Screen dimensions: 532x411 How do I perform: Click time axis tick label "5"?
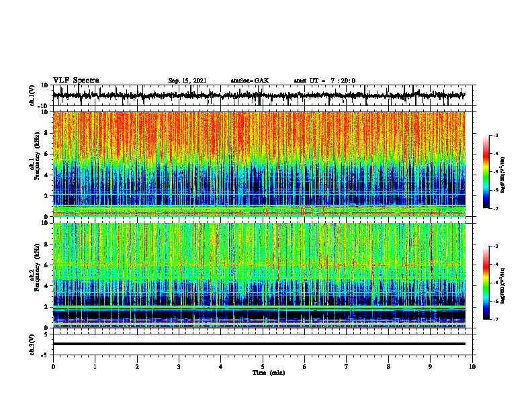pos(263,367)
